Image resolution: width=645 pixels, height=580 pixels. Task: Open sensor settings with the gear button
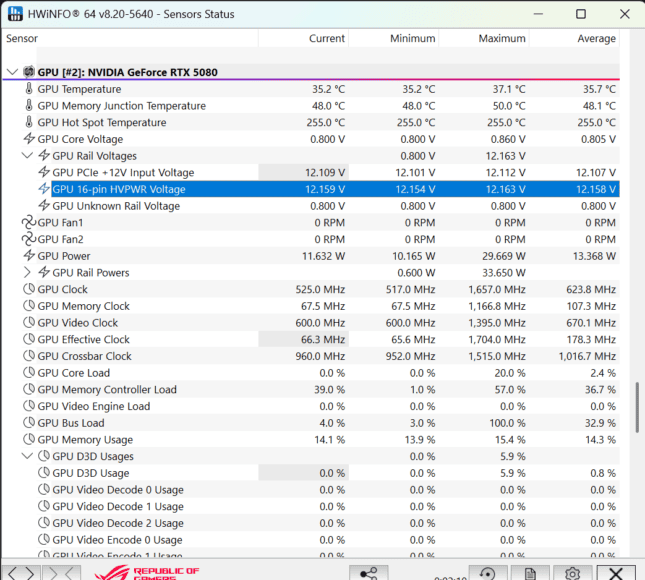[572, 573]
